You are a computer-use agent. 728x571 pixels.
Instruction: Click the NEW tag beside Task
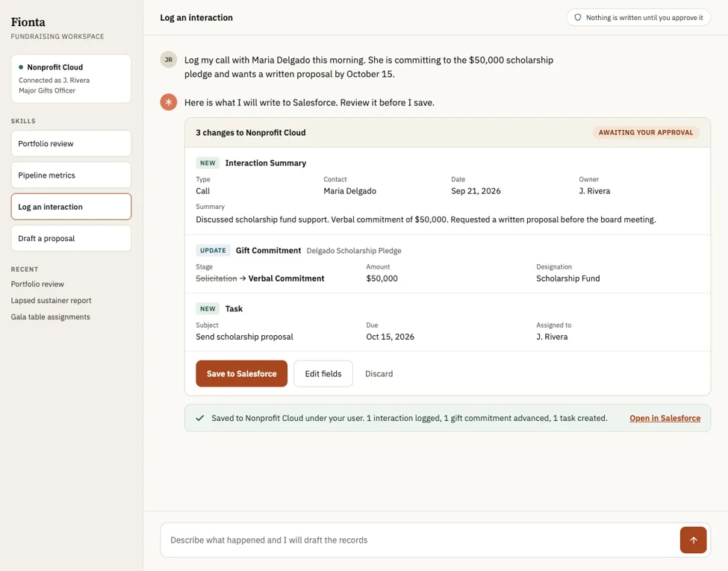(x=208, y=309)
